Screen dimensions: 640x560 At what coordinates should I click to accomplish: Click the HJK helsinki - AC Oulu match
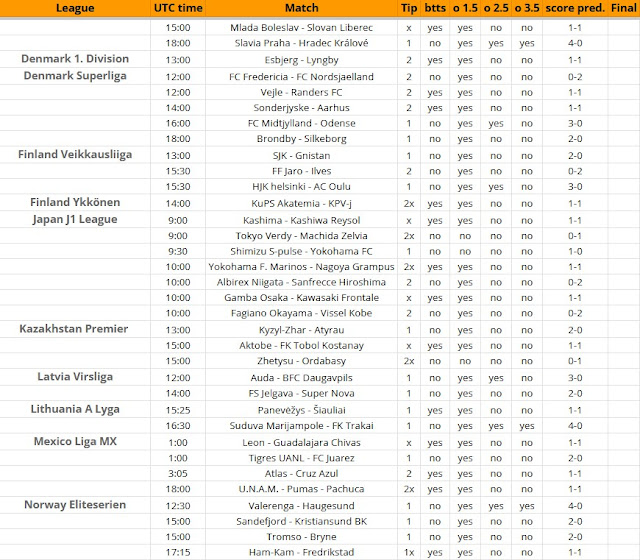(x=302, y=187)
